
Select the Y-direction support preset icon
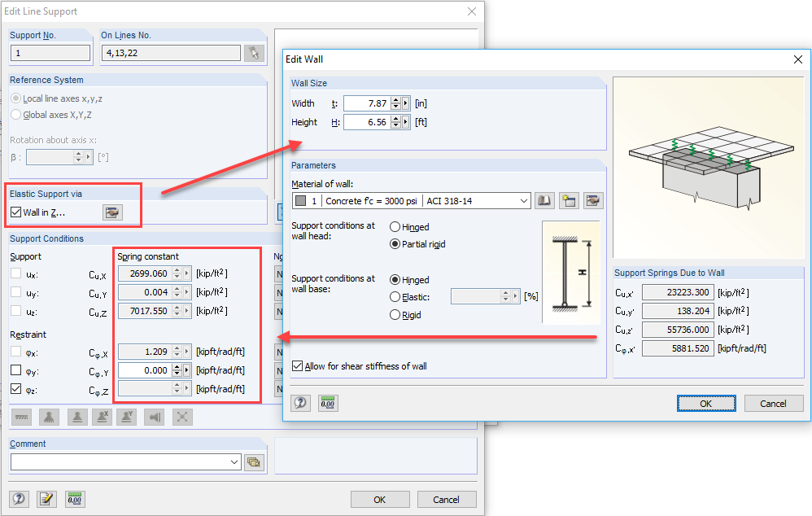coord(127,417)
